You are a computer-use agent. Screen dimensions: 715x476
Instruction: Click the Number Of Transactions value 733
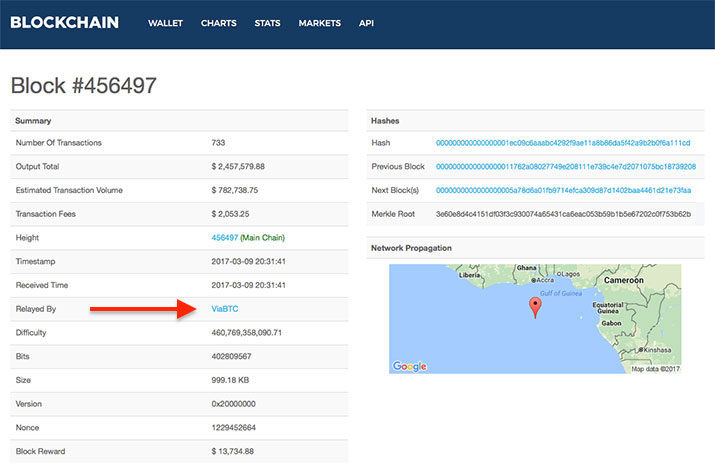218,143
